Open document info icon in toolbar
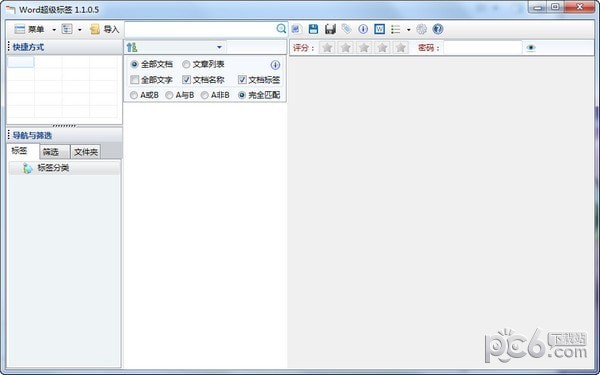This screenshot has width=600, height=375. coord(363,29)
